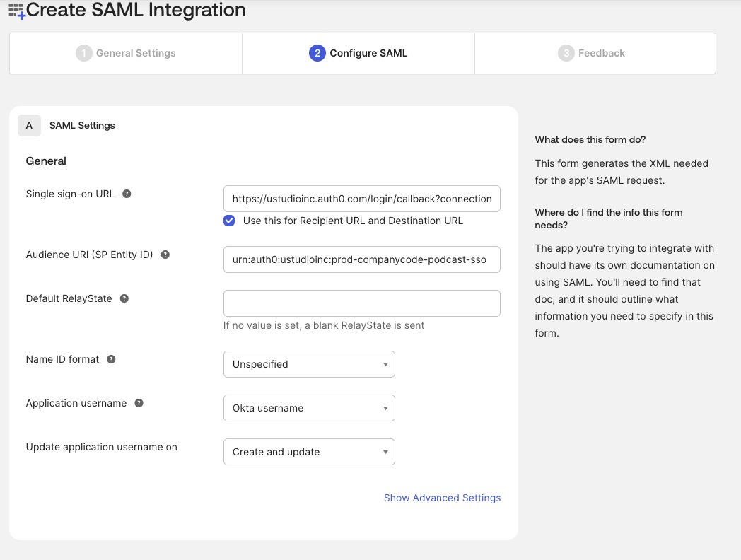Open the Default RelayState help tooltip icon
The width and height of the screenshot is (741, 560).
[124, 298]
